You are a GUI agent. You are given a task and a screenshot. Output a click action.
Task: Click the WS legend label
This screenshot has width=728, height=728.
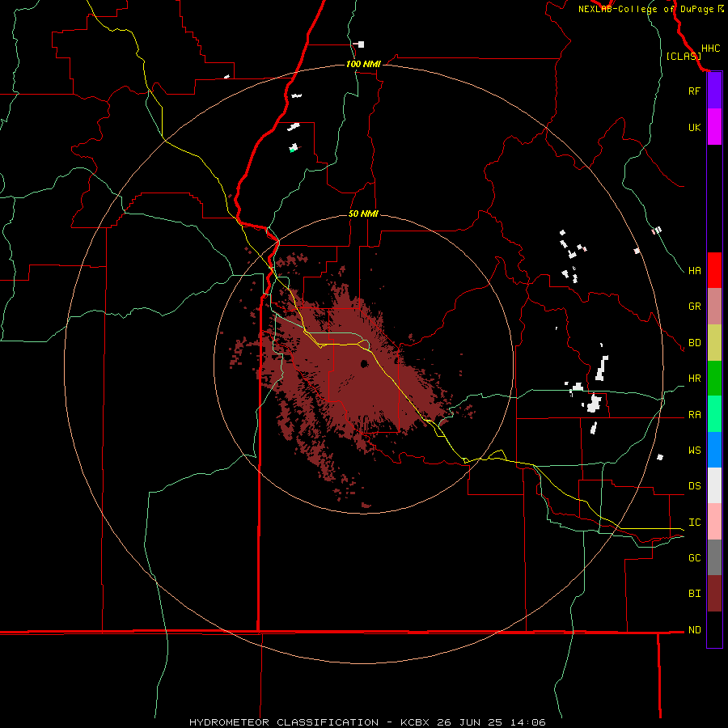[694, 451]
